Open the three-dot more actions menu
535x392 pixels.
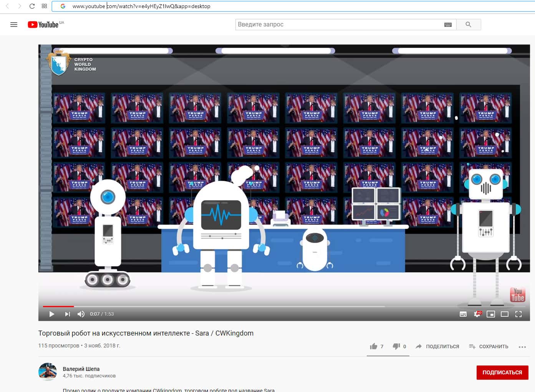tap(522, 347)
